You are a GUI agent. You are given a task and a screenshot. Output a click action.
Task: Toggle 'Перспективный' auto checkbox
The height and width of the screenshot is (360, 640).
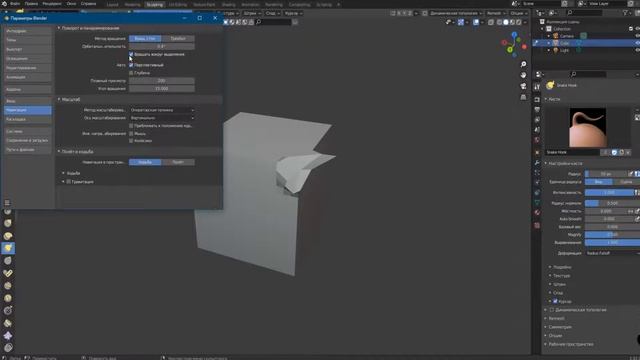(131, 65)
